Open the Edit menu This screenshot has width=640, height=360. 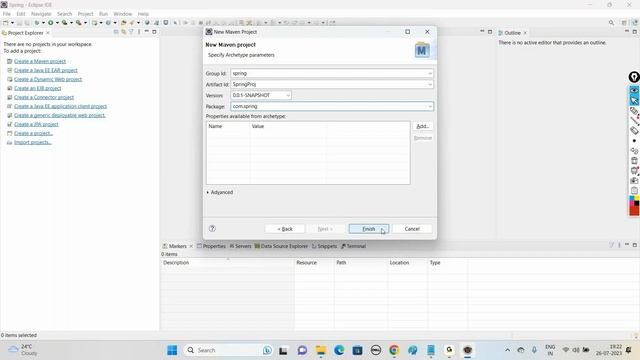(x=21, y=14)
